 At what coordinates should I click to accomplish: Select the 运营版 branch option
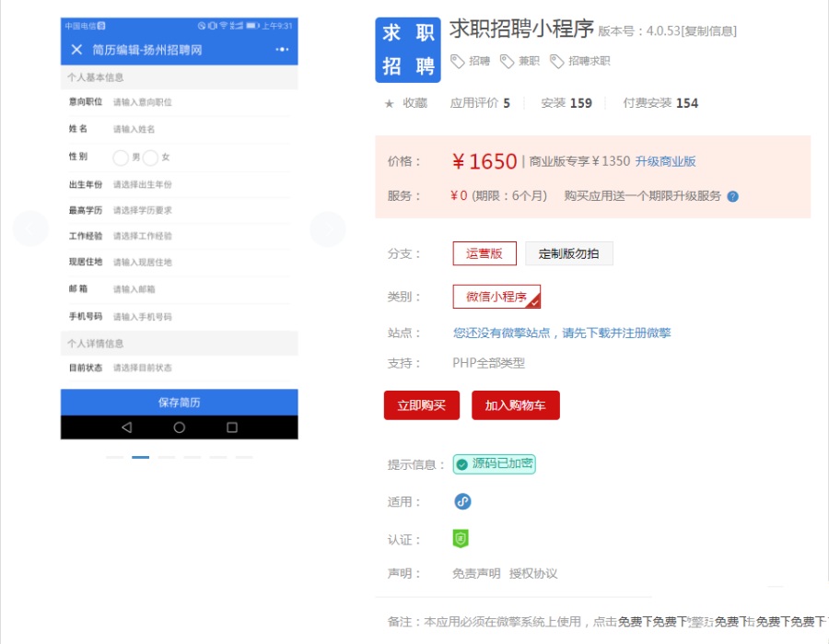point(485,252)
